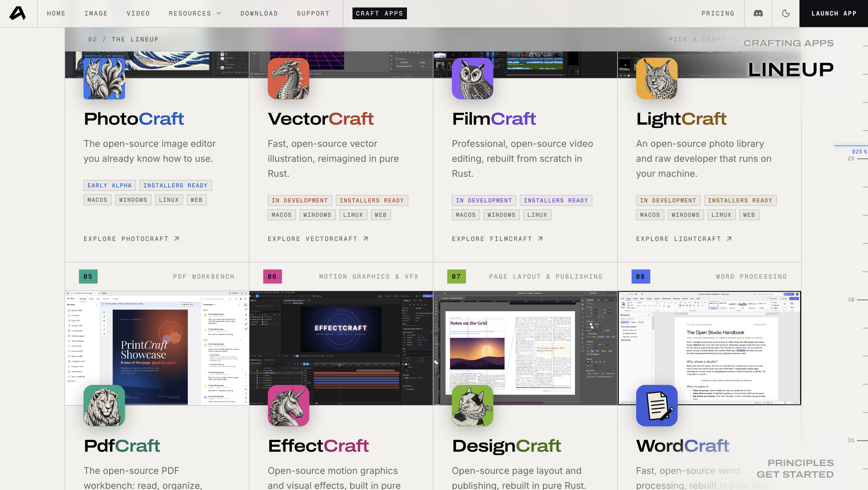
Task: Click the Lineup label in side index
Action: [x=791, y=70]
